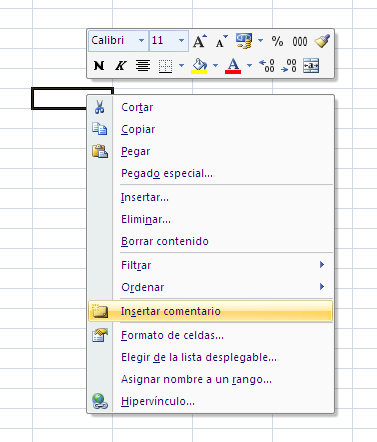Open Pegado especial... from the menu

211,173
